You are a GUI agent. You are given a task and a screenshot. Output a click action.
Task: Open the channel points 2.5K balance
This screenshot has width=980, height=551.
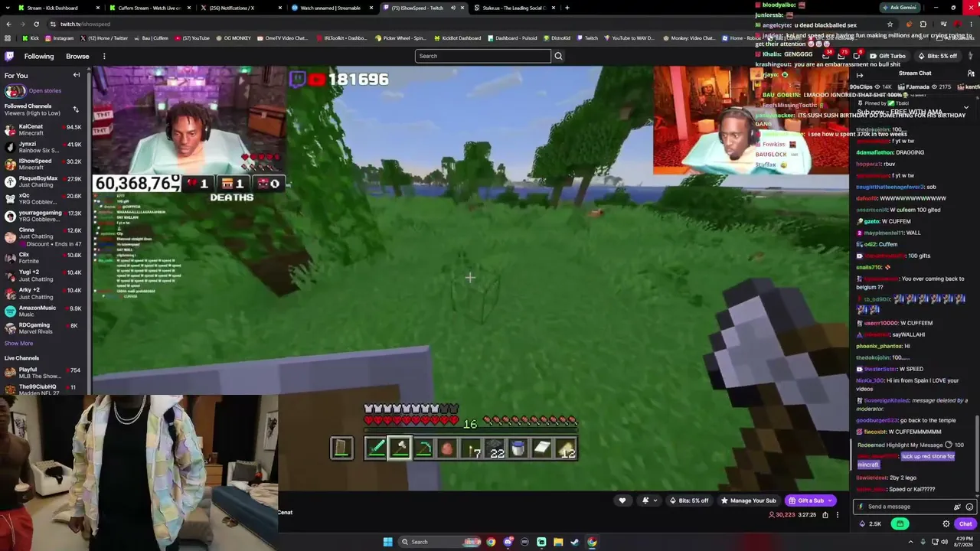click(x=870, y=524)
